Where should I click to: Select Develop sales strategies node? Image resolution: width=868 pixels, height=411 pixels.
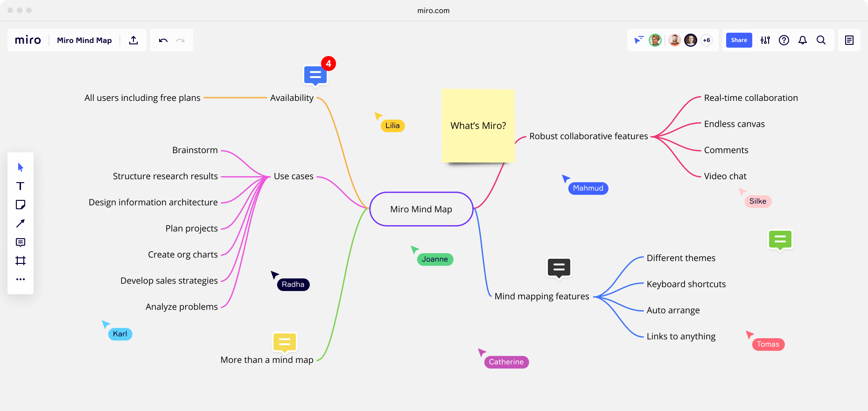click(x=169, y=281)
